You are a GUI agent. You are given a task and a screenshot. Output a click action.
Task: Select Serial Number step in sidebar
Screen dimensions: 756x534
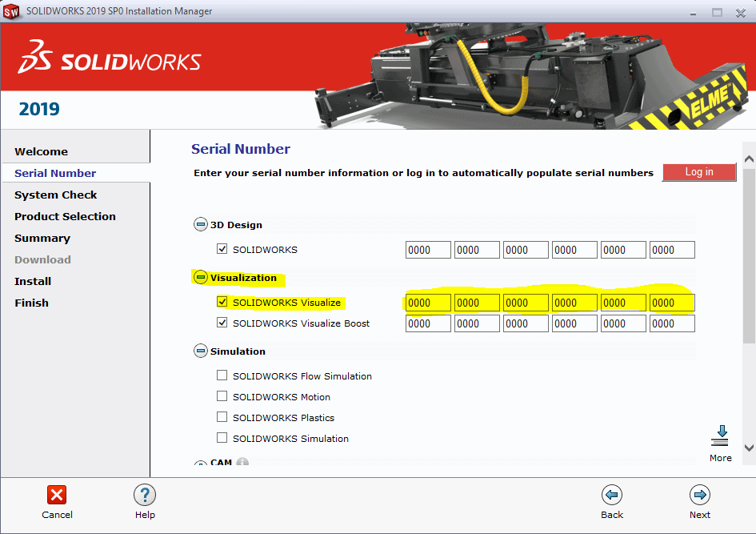coord(55,173)
